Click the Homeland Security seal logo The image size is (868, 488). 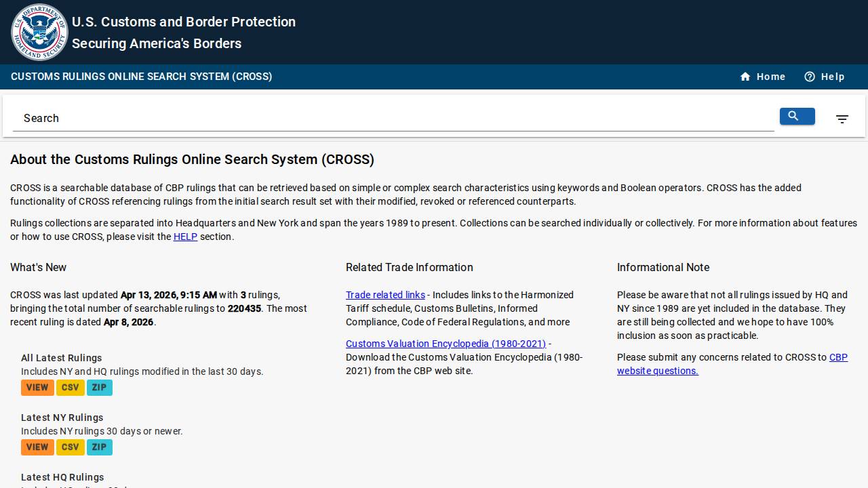(39, 32)
